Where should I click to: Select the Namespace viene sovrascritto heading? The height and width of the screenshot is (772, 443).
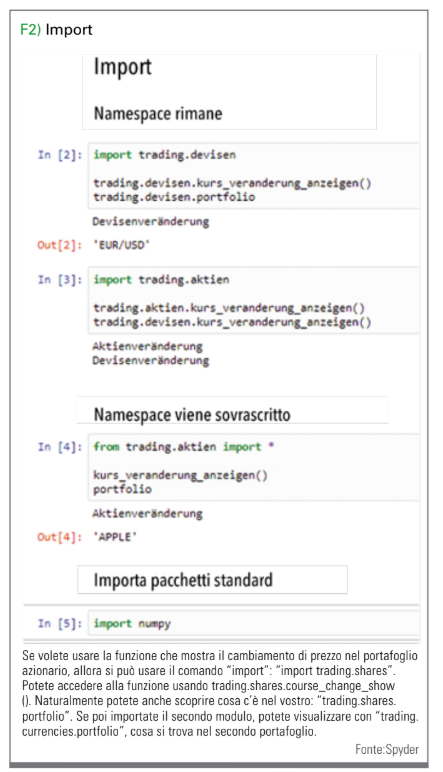point(192,415)
